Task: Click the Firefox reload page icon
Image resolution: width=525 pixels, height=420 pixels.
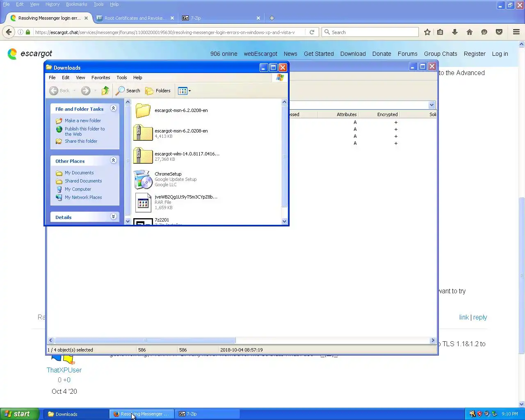Action: click(312, 32)
